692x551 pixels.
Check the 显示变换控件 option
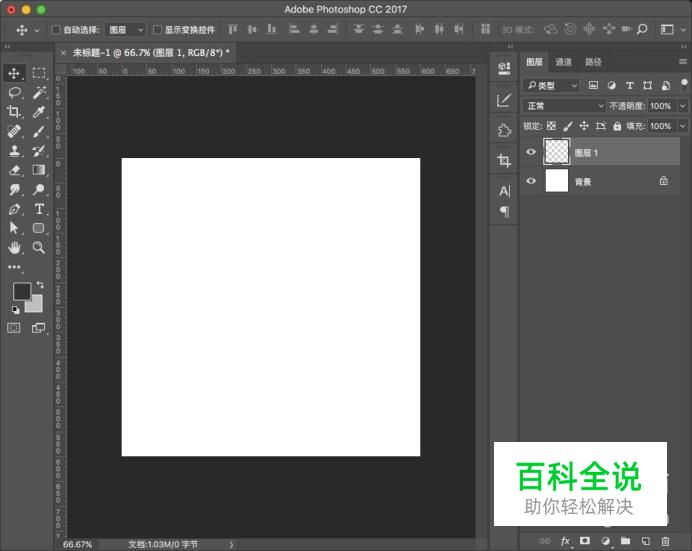(x=157, y=30)
